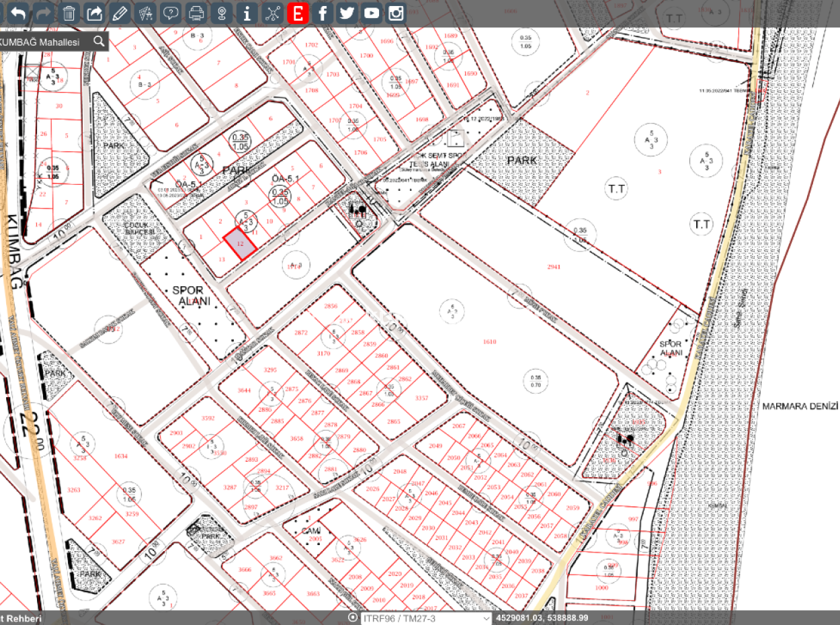The width and height of the screenshot is (840, 625).
Task: Click the trash can delete icon
Action: pos(69,13)
